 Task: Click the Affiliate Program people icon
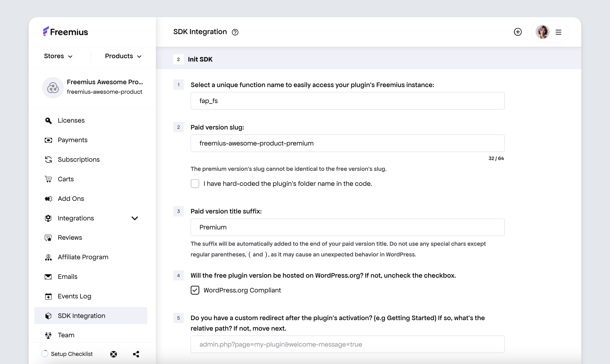(x=48, y=257)
